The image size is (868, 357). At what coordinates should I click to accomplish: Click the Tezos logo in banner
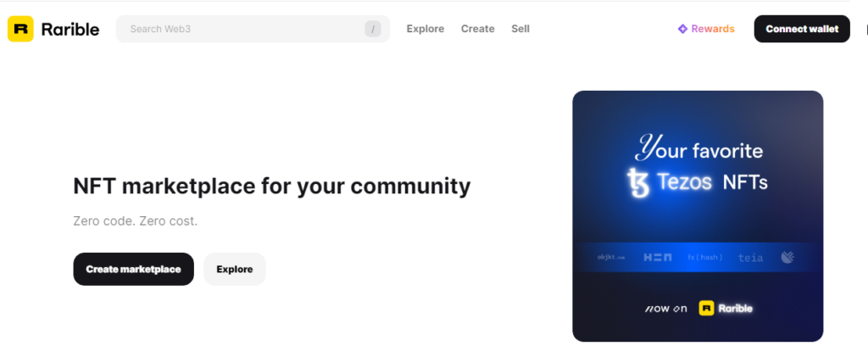point(638,183)
